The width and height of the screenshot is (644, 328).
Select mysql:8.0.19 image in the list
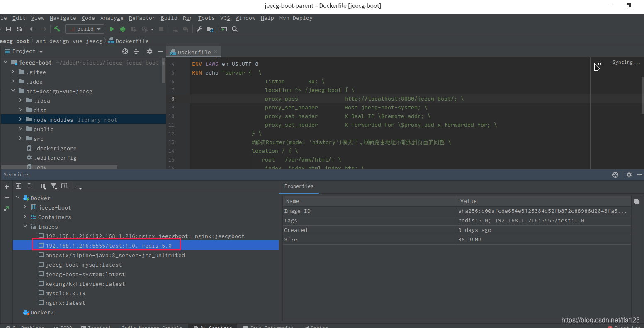pos(65,293)
